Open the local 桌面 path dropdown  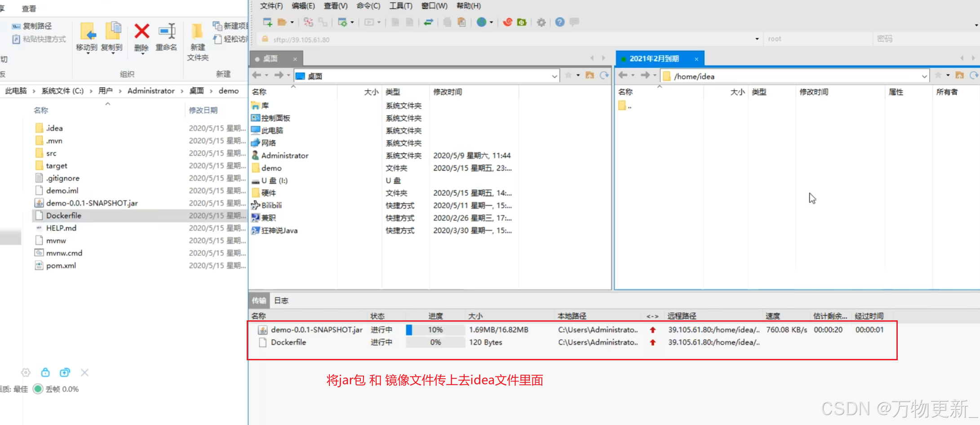click(554, 76)
